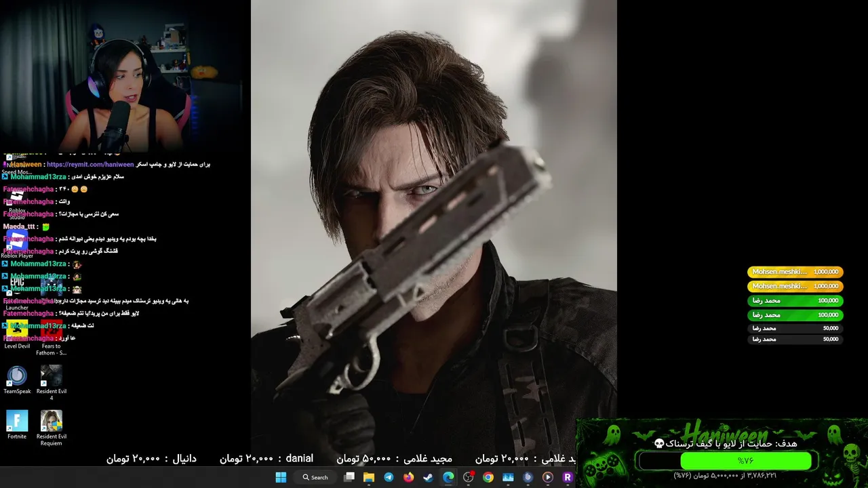Select the Resident Evil 4 desktop shortcut
868x488 pixels.
51,383
